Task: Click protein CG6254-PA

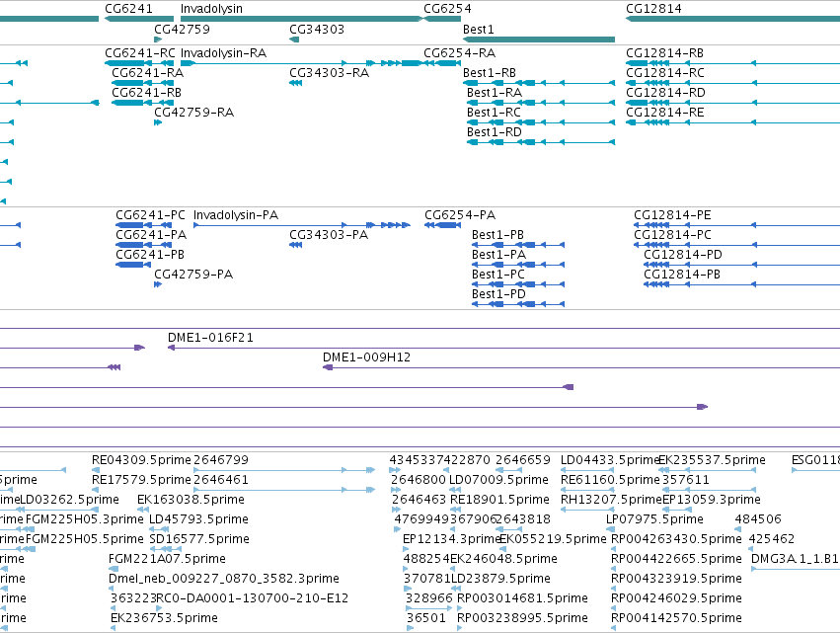Action: [460, 215]
